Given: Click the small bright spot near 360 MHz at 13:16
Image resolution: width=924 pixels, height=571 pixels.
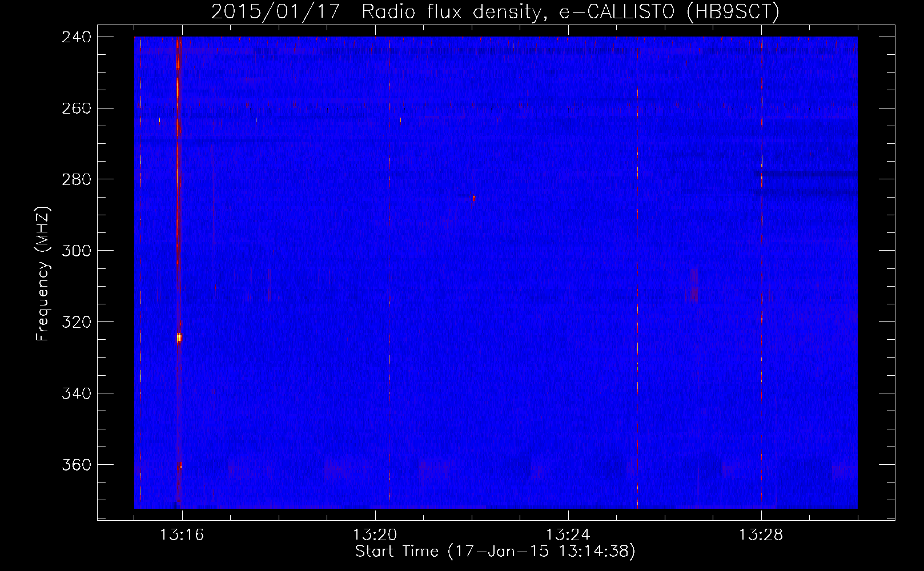Looking at the screenshot, I should coord(180,467).
